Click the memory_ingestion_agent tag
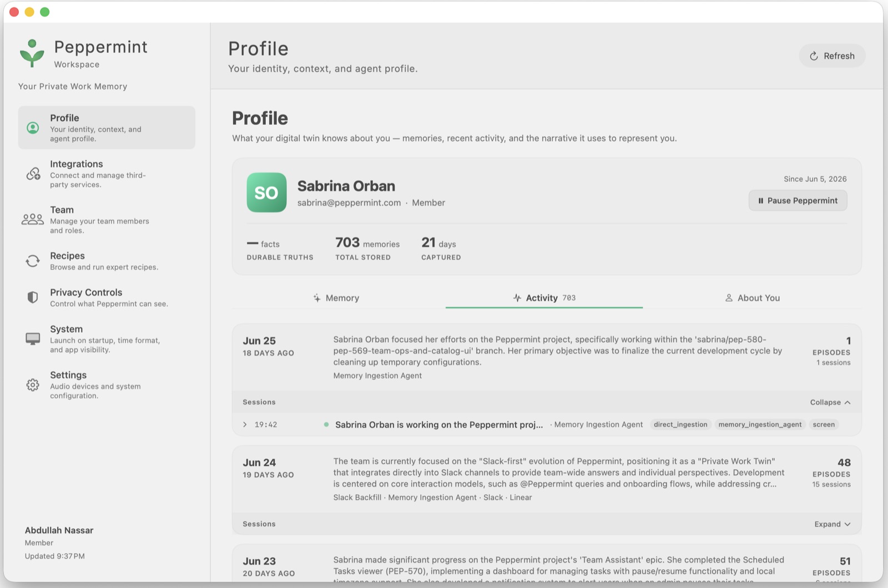 (760, 424)
